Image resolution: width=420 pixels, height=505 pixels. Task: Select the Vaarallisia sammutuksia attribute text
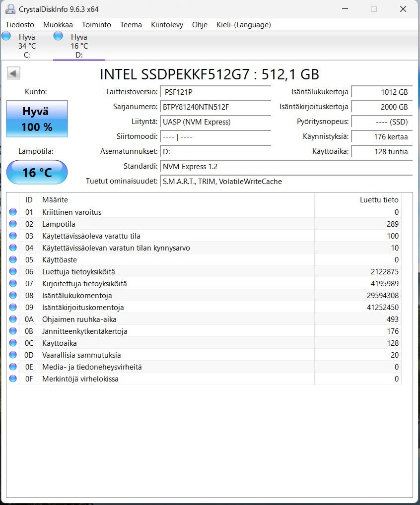[x=81, y=355]
